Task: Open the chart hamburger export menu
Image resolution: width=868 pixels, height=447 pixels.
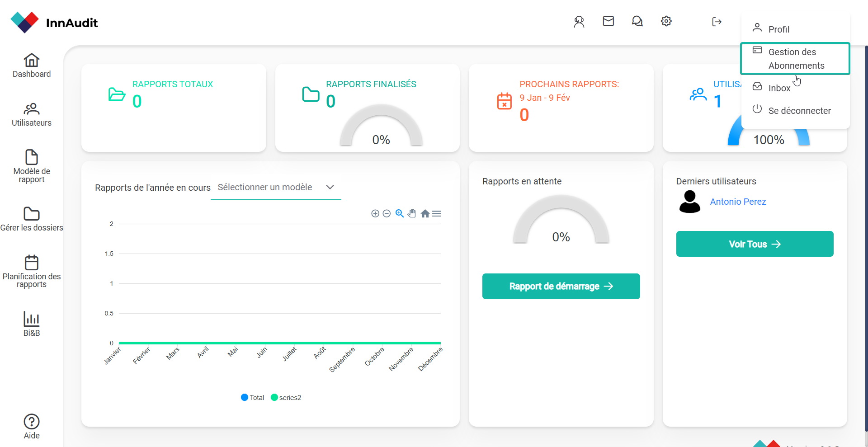Action: click(x=437, y=214)
